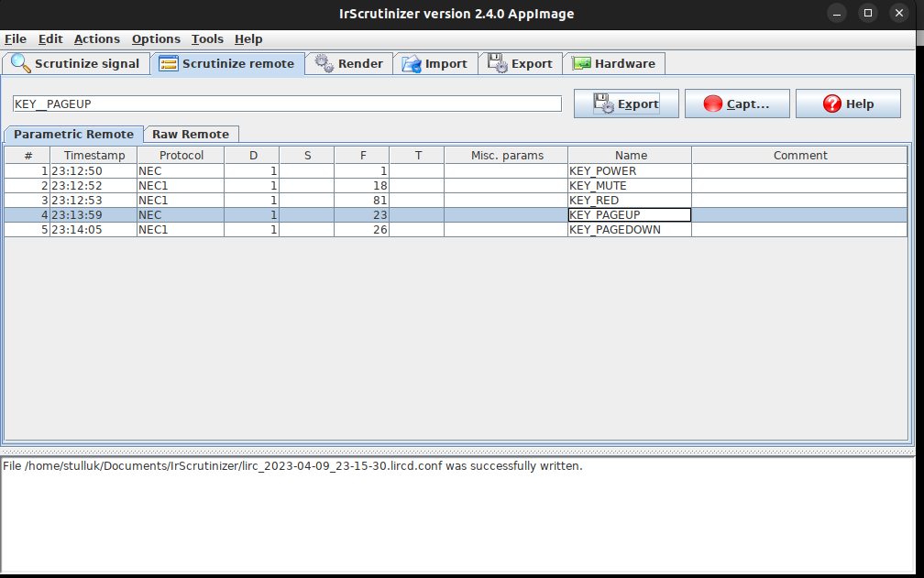Click the Name column header
924x578 pixels.
[630, 156]
